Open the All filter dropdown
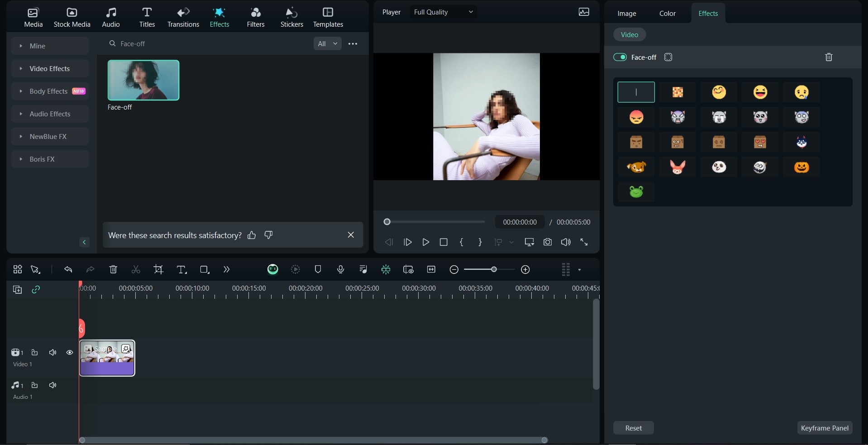 tap(328, 43)
